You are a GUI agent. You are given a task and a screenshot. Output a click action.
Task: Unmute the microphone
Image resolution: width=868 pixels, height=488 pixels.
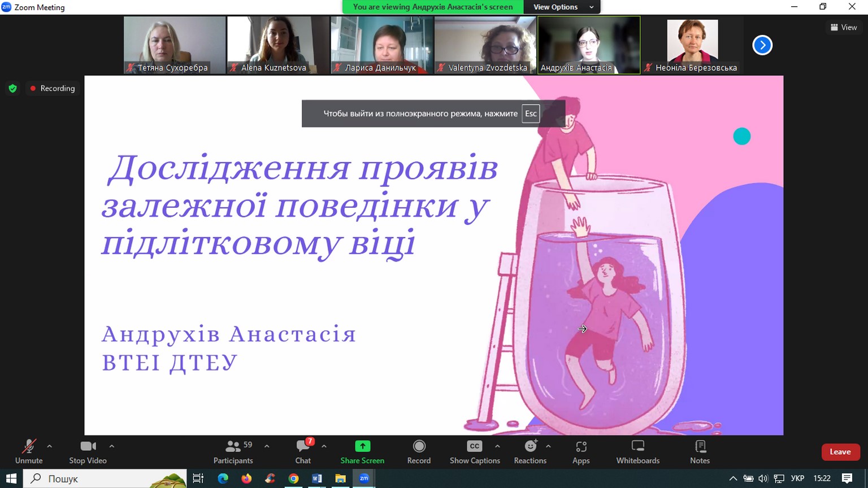point(29,451)
